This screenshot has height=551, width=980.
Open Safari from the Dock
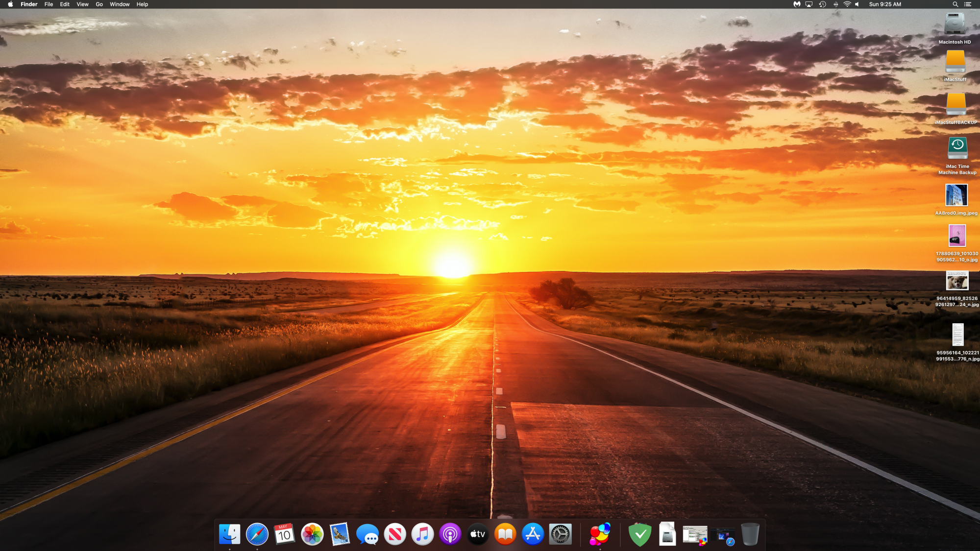pos(257,534)
